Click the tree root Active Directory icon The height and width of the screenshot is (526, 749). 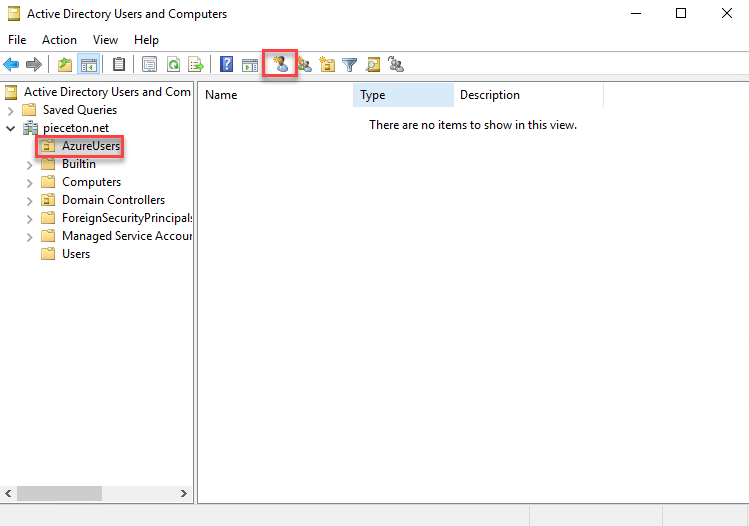[x=11, y=92]
